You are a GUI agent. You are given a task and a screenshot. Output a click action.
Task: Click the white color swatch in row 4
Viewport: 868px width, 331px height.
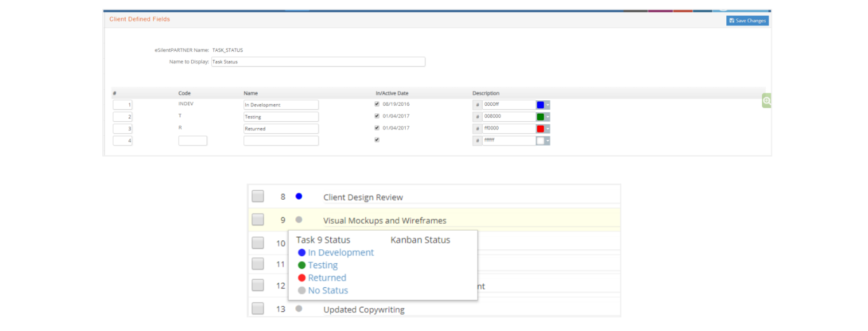coord(540,141)
